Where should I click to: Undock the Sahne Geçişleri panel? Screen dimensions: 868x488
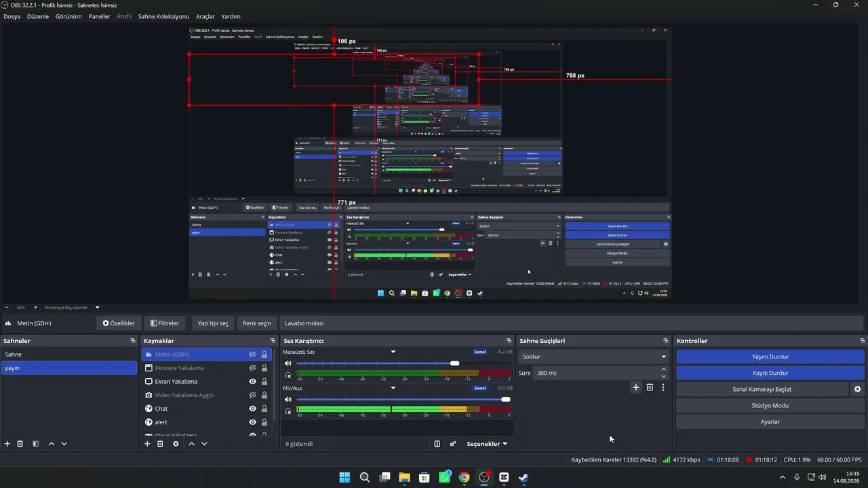(666, 341)
